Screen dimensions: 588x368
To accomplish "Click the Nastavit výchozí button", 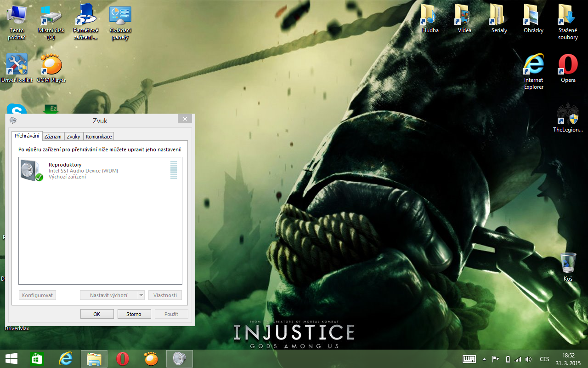I will (x=109, y=295).
